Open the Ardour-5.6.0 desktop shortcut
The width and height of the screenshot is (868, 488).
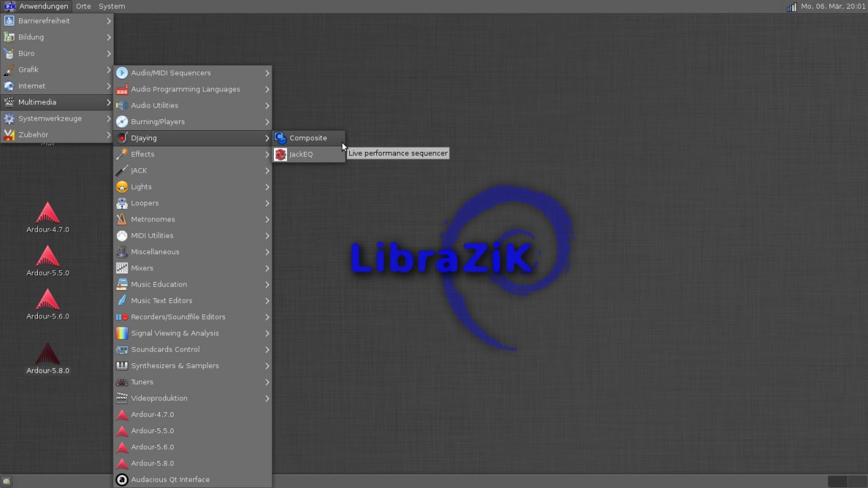coord(47,304)
